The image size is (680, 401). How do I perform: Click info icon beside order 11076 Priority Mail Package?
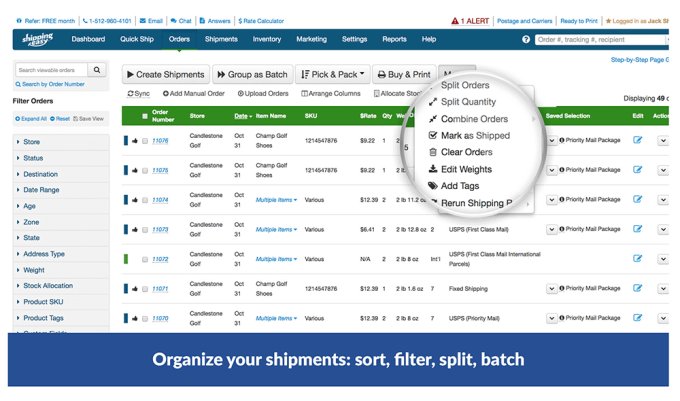tap(562, 140)
